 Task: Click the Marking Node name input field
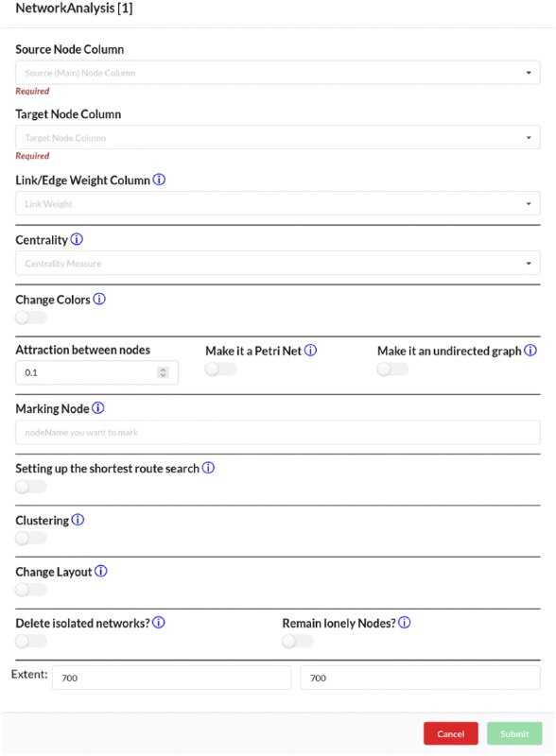(x=277, y=433)
